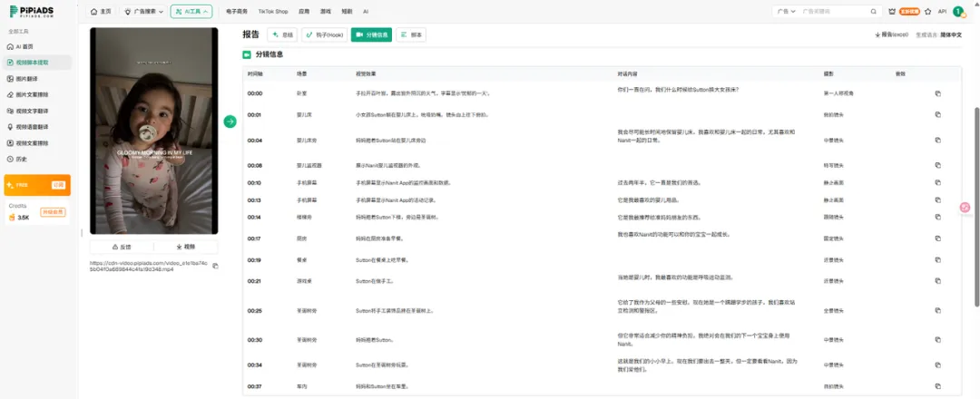The image size is (980, 399).
Task: Click the 3.5K credits value
Action: (23, 218)
